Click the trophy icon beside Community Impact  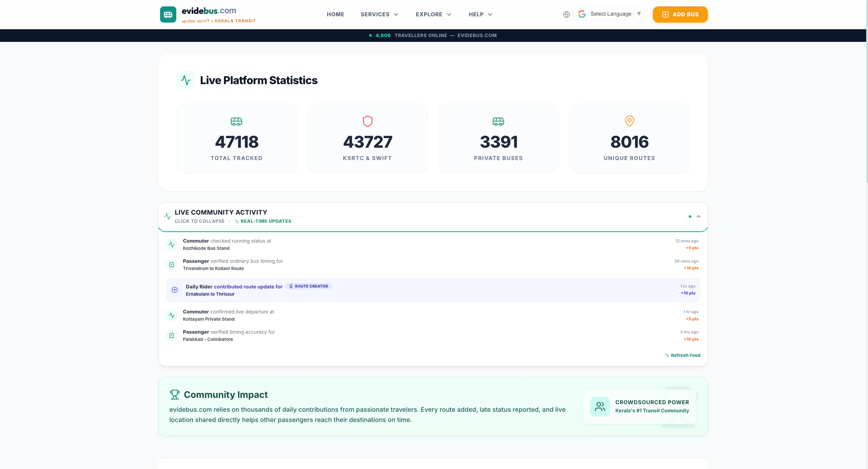coord(175,395)
